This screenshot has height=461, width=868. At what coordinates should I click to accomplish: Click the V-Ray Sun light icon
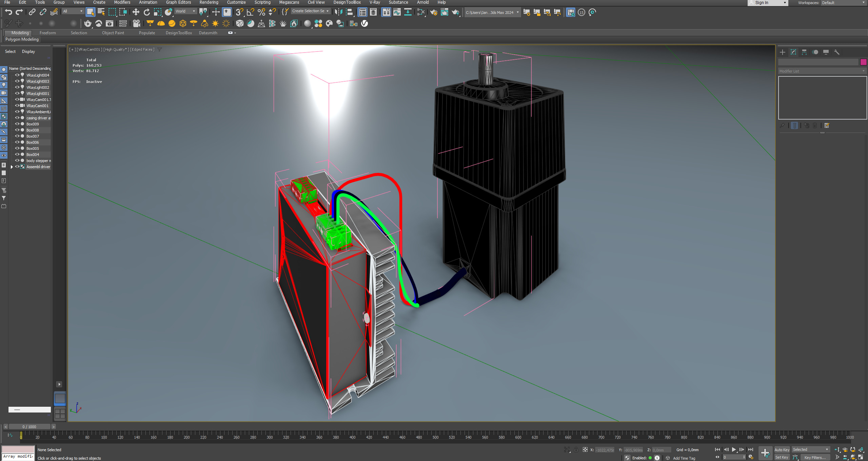pos(215,23)
